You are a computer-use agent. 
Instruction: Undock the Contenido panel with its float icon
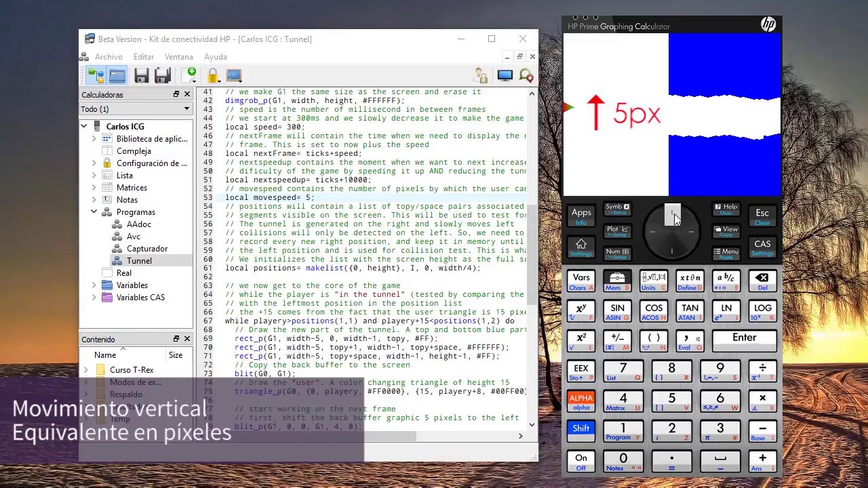point(176,339)
